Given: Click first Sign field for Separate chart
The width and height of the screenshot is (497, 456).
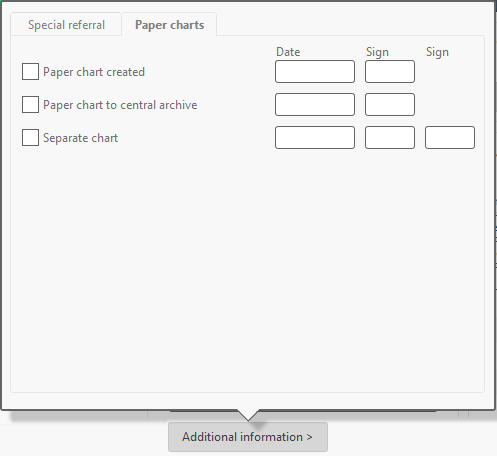Looking at the screenshot, I should click(390, 137).
